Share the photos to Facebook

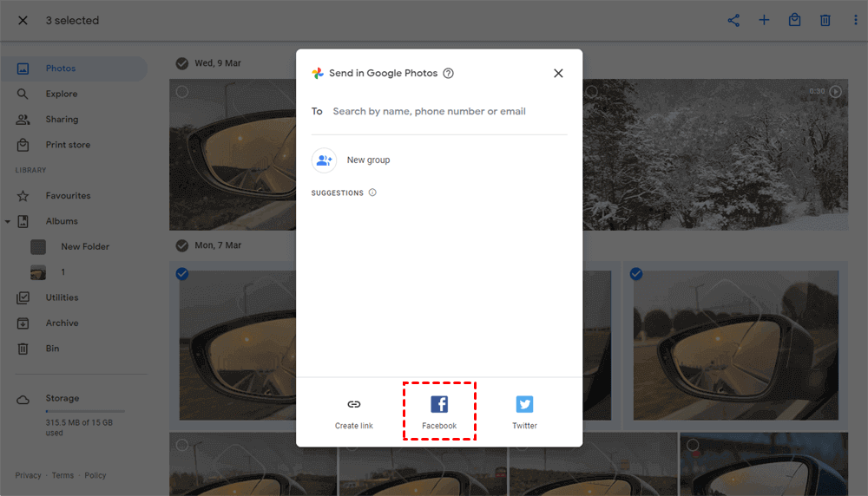coord(439,413)
